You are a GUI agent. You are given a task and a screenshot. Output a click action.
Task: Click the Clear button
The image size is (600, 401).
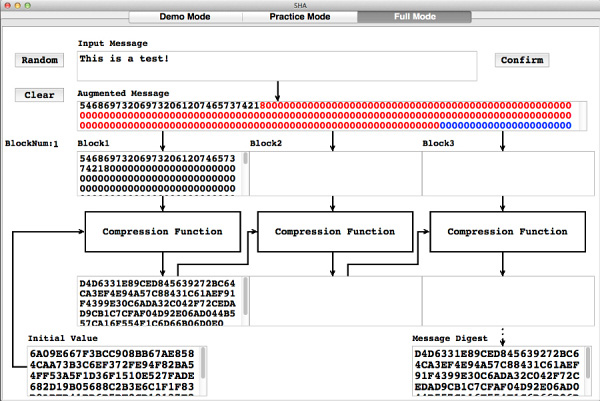tap(39, 95)
